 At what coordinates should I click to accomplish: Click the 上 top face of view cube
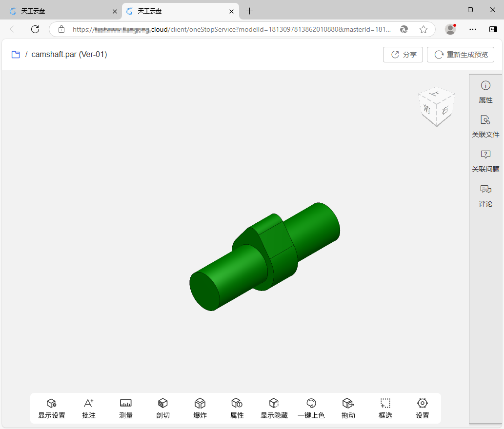click(435, 94)
